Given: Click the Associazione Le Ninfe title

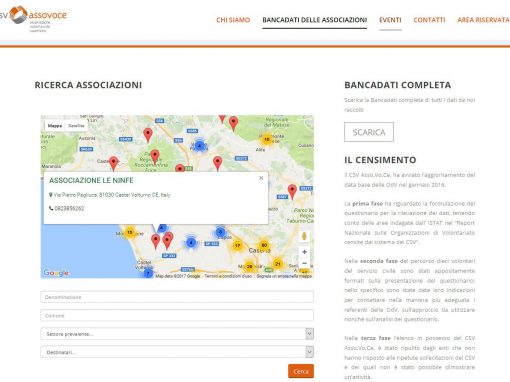Looking at the screenshot, I should tap(91, 180).
